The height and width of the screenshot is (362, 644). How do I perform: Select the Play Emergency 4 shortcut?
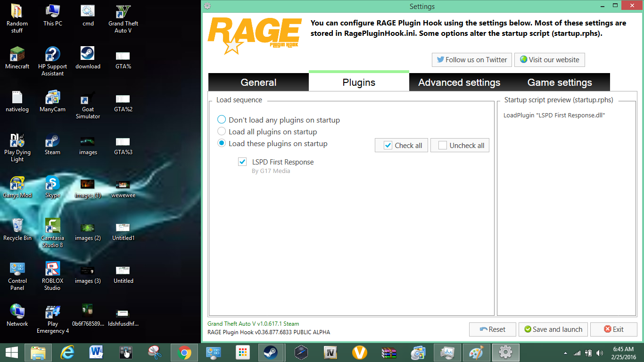tap(52, 319)
